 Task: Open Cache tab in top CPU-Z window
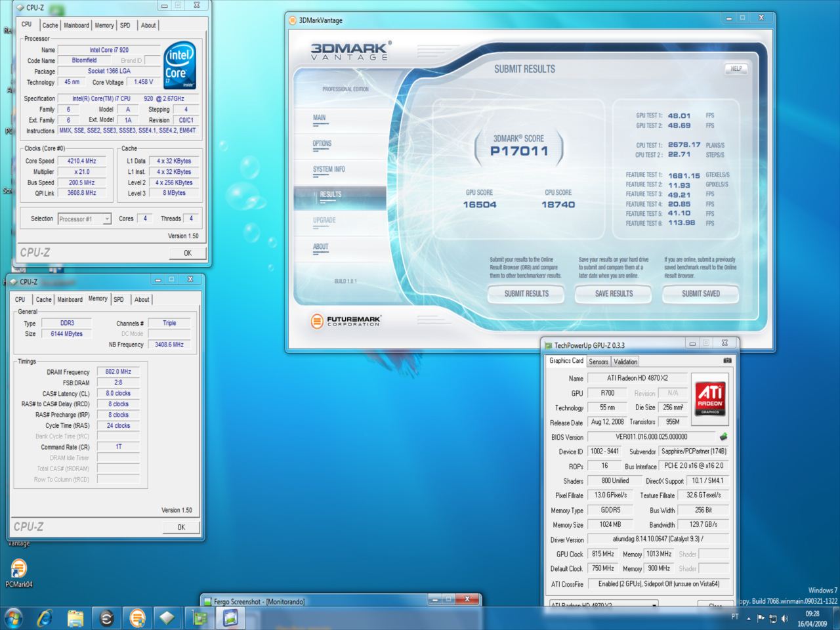[50, 25]
